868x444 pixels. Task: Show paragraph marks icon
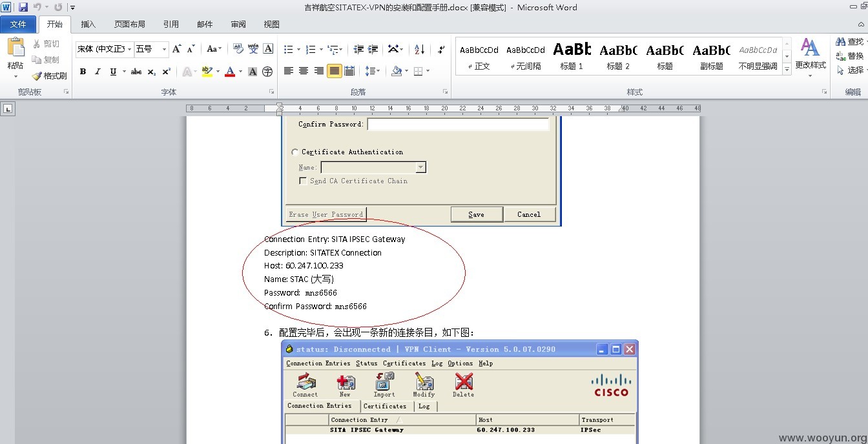(x=440, y=49)
